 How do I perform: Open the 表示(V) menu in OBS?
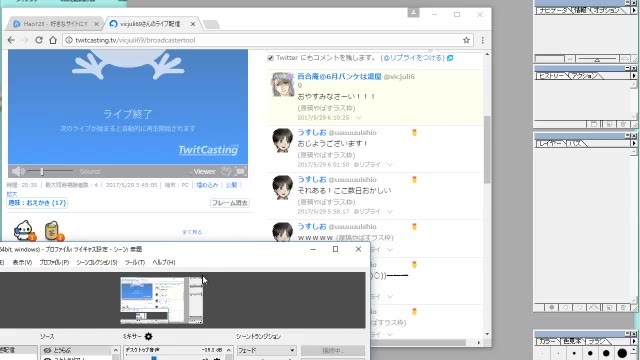(22, 262)
